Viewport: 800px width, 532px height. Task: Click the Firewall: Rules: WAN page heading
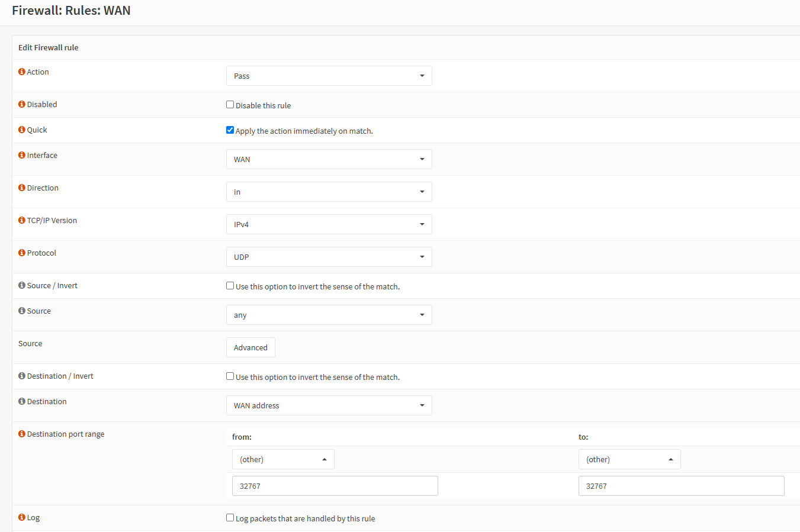click(71, 10)
